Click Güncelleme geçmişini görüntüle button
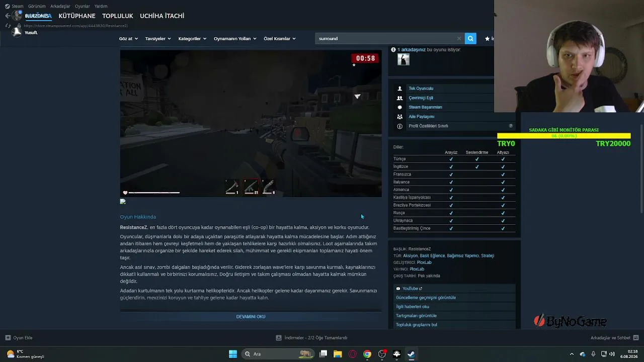The image size is (644, 362). pos(454,298)
